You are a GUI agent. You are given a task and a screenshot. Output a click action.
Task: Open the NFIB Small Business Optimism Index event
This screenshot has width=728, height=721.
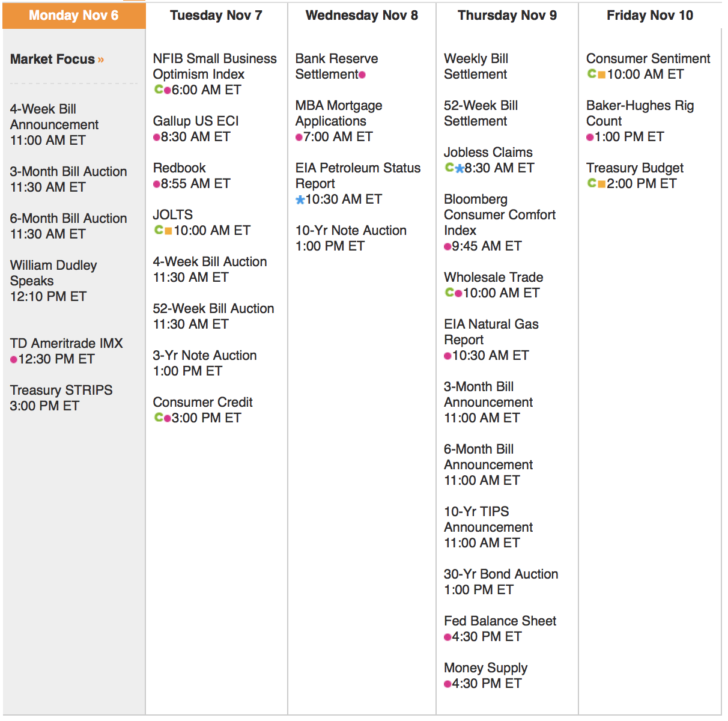pyautogui.click(x=214, y=66)
